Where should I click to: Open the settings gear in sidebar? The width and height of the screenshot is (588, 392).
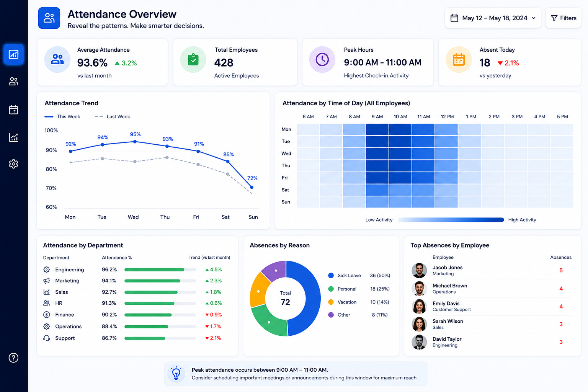click(13, 164)
